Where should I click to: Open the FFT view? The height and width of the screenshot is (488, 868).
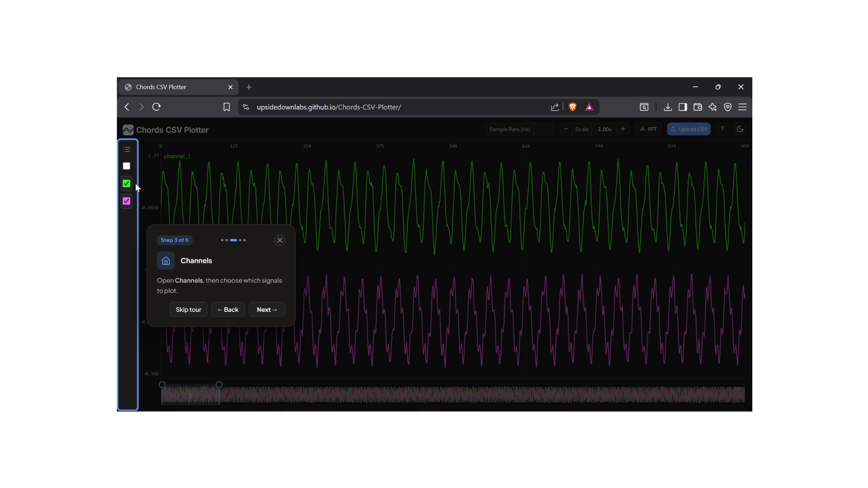648,129
